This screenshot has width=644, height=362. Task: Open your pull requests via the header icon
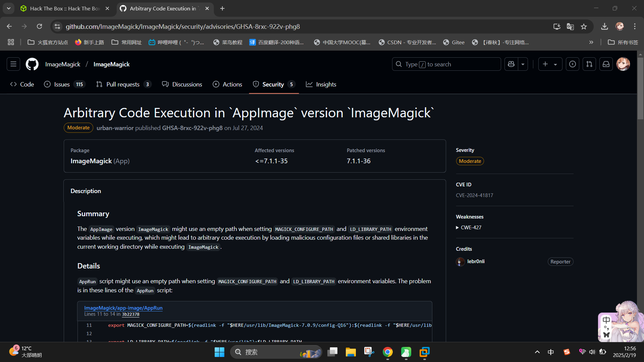(589, 64)
